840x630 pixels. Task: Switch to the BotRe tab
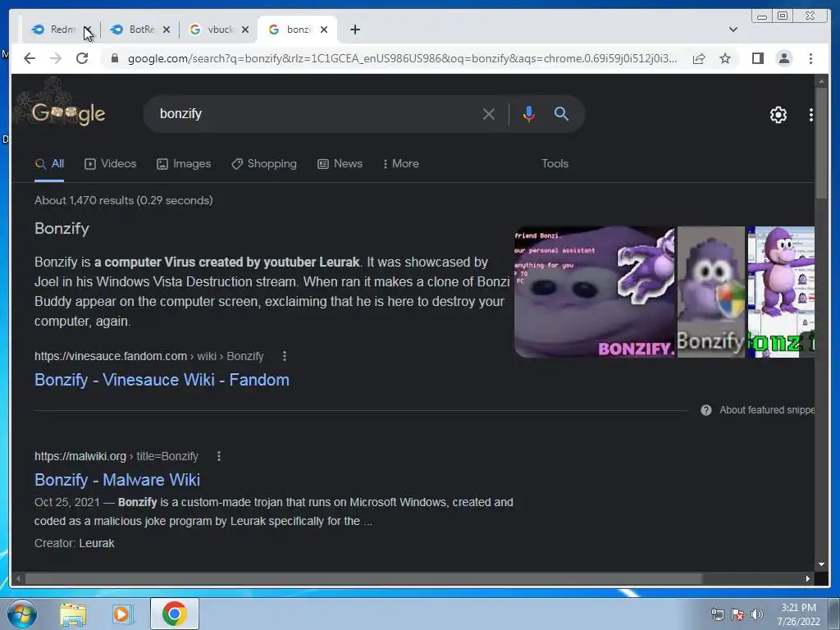[x=134, y=30]
